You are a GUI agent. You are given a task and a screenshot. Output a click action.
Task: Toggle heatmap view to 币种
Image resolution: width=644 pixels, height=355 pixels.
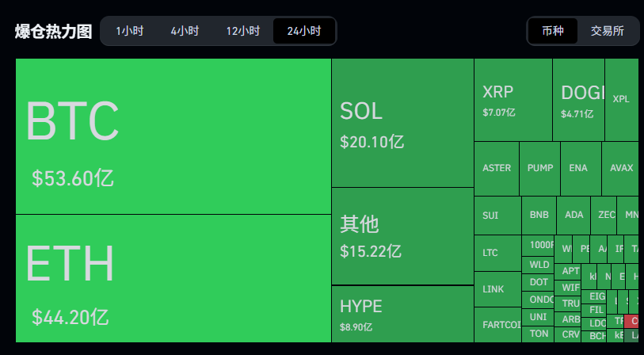tap(553, 31)
